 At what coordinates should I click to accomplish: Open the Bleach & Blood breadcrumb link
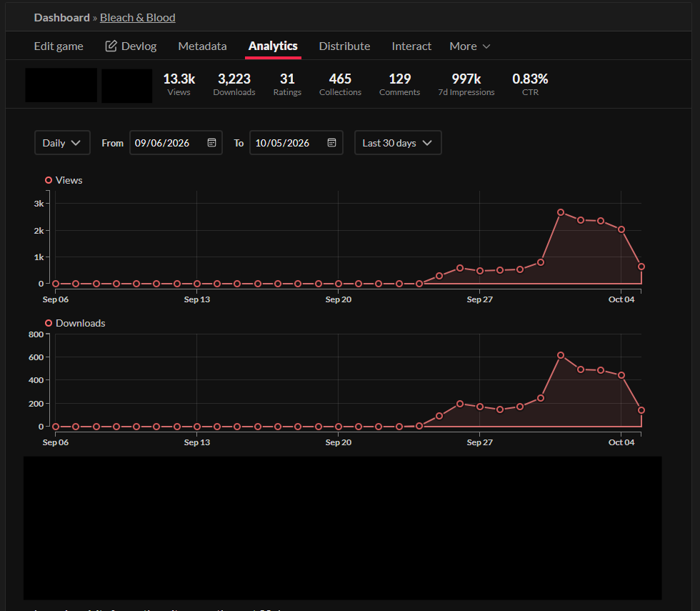tap(137, 17)
